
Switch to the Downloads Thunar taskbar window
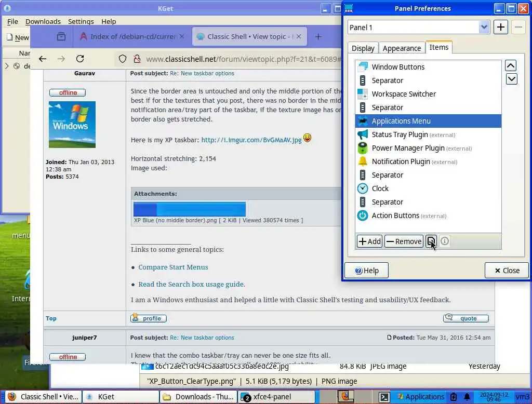click(198, 397)
